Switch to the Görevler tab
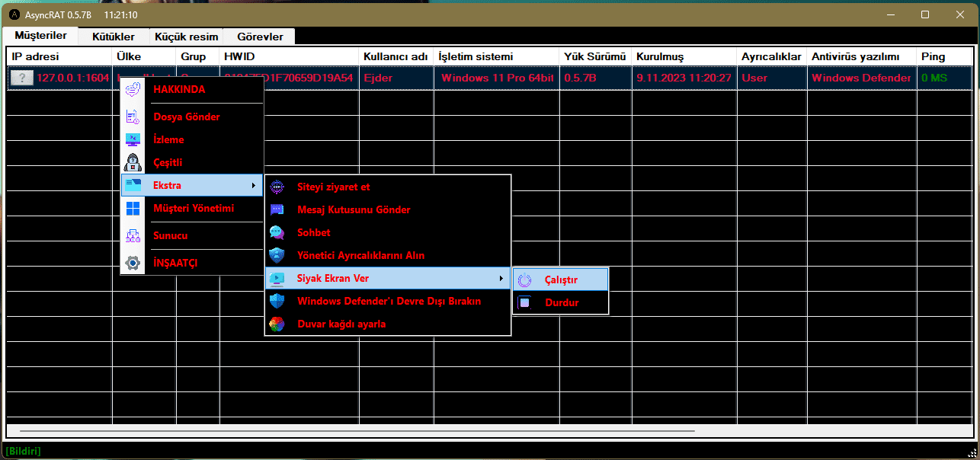 coord(260,37)
